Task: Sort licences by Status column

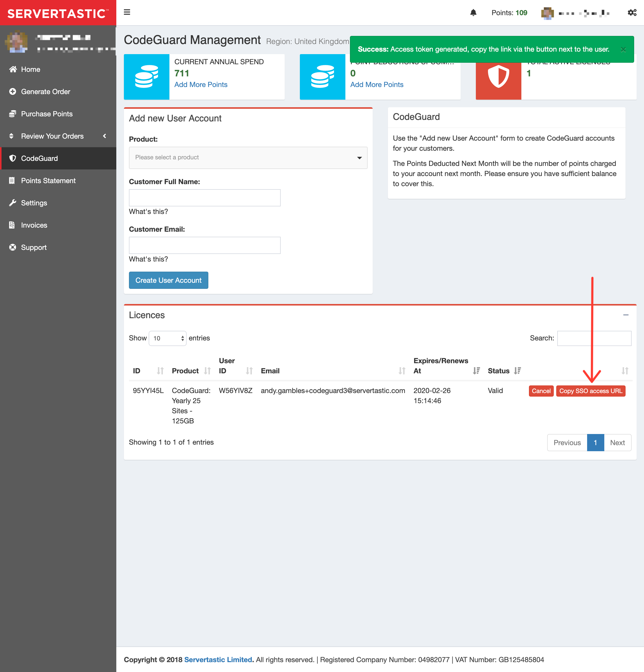Action: point(518,371)
